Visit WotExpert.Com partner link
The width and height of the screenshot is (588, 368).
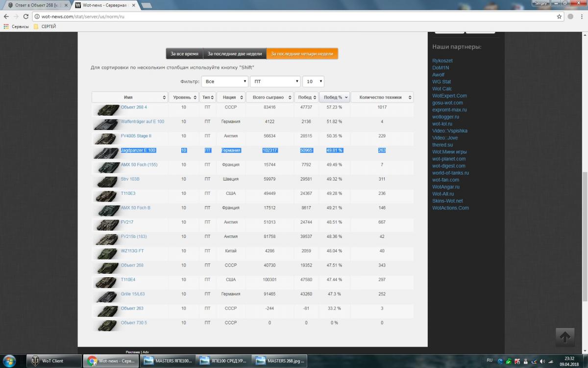pos(449,96)
